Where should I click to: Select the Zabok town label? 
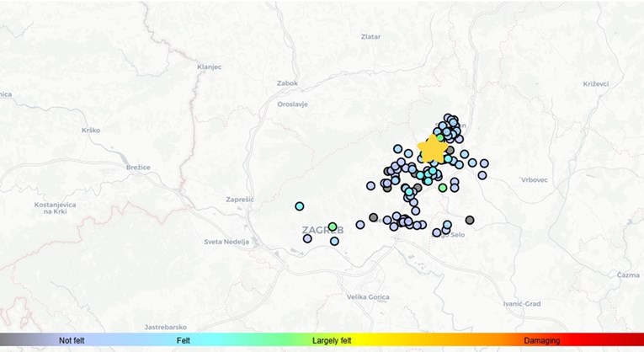point(288,83)
